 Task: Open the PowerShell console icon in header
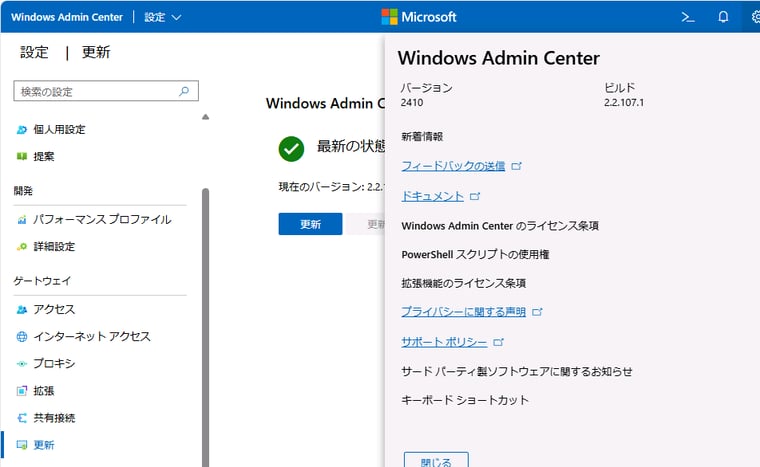point(687,17)
